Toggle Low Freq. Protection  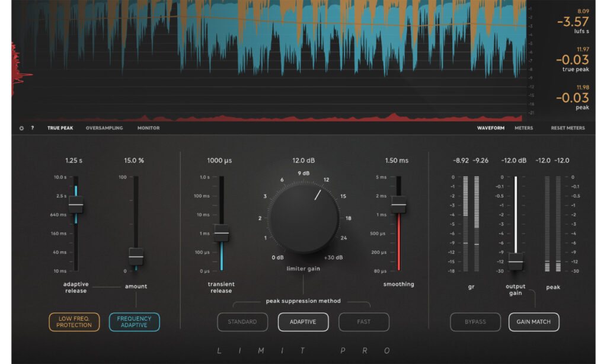[74, 322]
